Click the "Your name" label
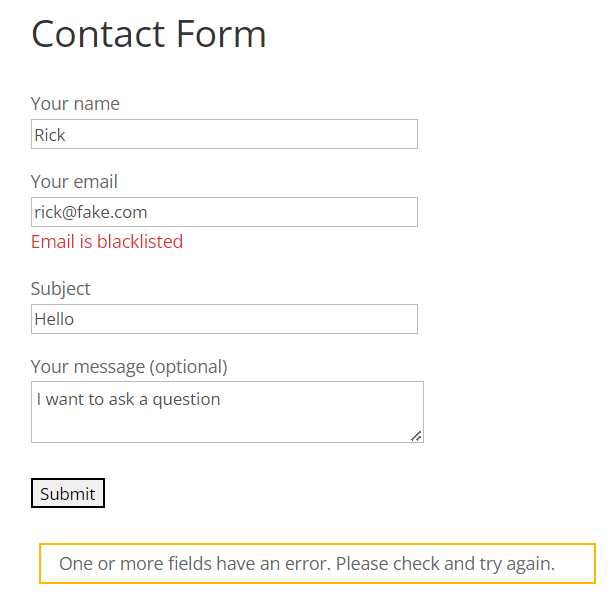This screenshot has width=615, height=600. point(75,104)
